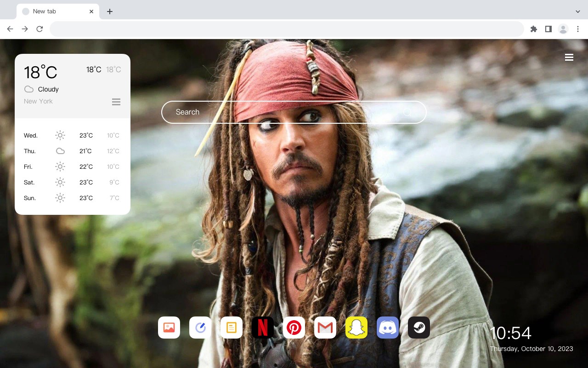The image size is (588, 368).
Task: Click Sat. low of 9°C
Action: (114, 182)
